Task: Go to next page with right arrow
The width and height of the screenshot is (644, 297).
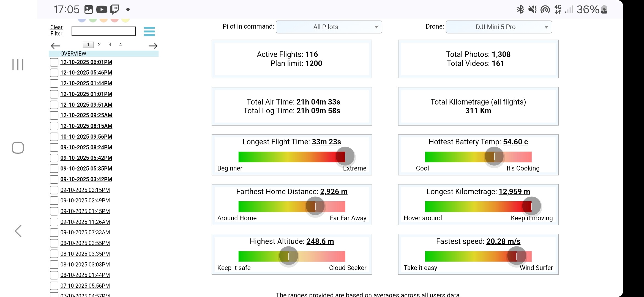Action: tap(153, 46)
